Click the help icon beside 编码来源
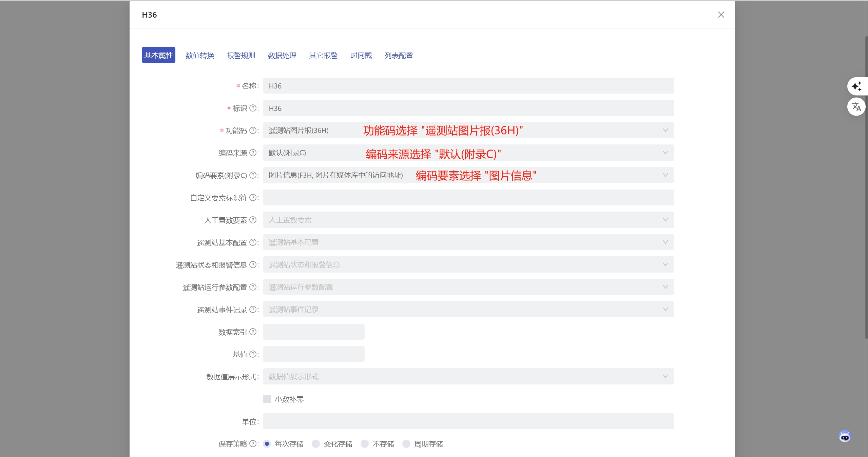The height and width of the screenshot is (457, 868). 253,153
